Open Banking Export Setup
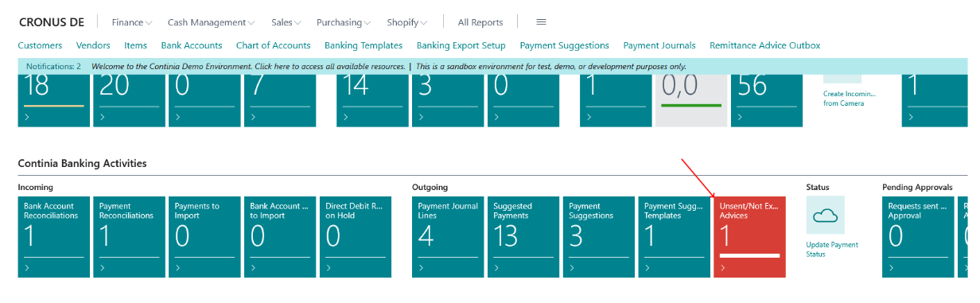980x303 pixels. 461,45
